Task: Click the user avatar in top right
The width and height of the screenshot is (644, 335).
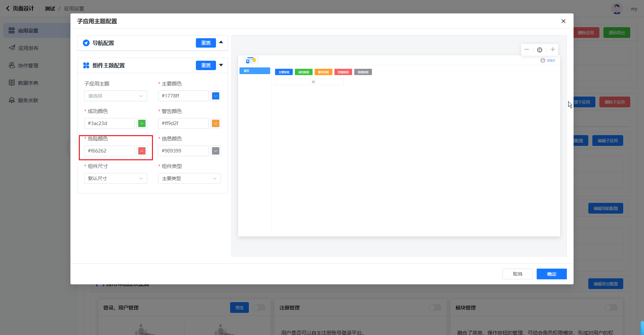Action: pos(617,9)
